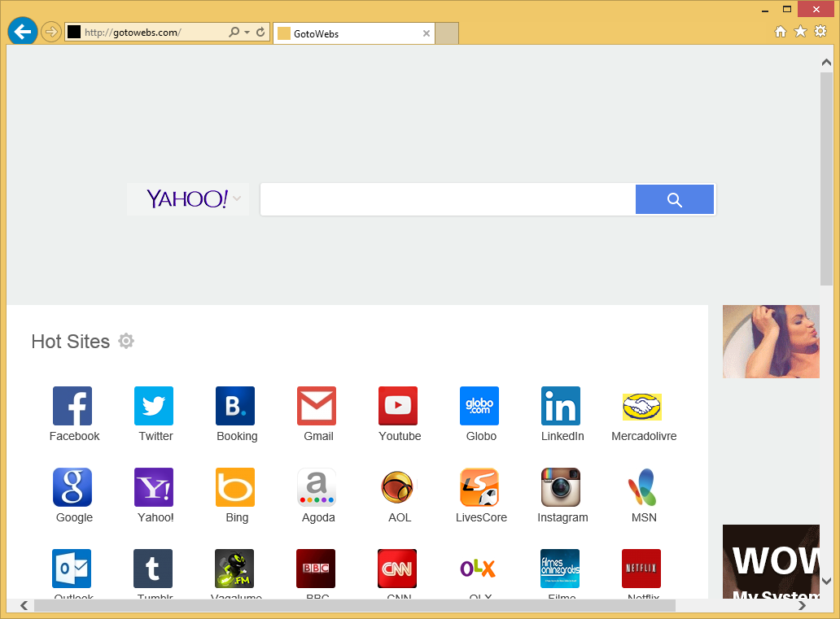Open the Filmes Online Gratis icon
Image resolution: width=840 pixels, height=619 pixels.
click(560, 569)
